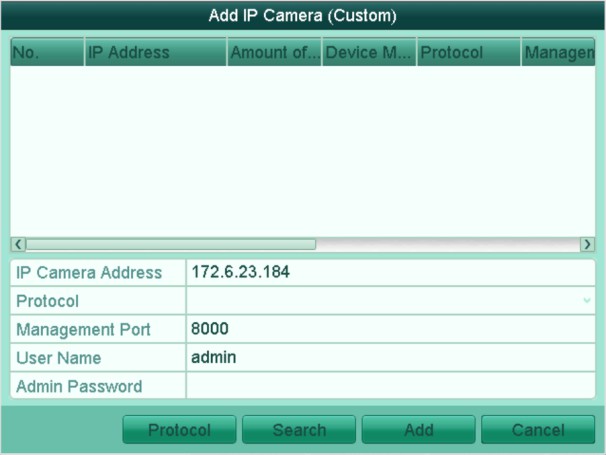This screenshot has height=455, width=606.
Task: Click the User Name field containing admin
Action: click(390, 358)
